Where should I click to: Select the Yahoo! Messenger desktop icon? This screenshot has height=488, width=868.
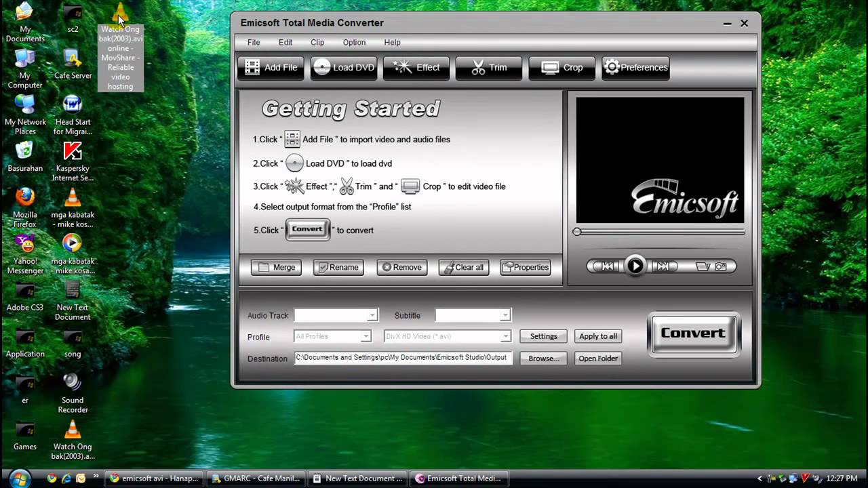click(x=25, y=254)
